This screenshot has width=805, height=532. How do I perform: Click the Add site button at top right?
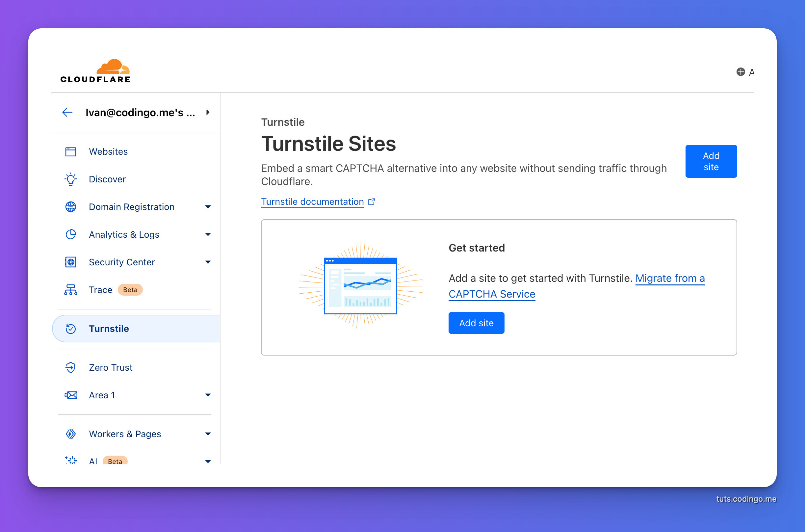click(711, 162)
